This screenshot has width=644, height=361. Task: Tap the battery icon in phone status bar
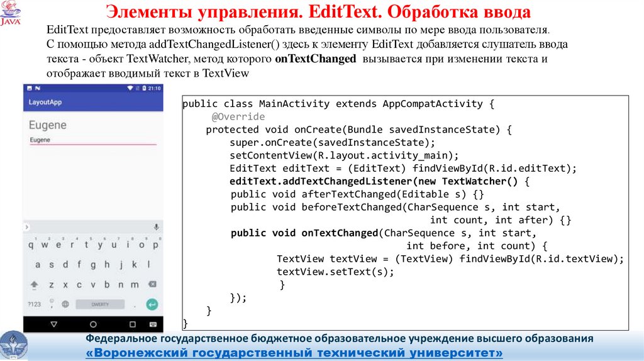144,88
